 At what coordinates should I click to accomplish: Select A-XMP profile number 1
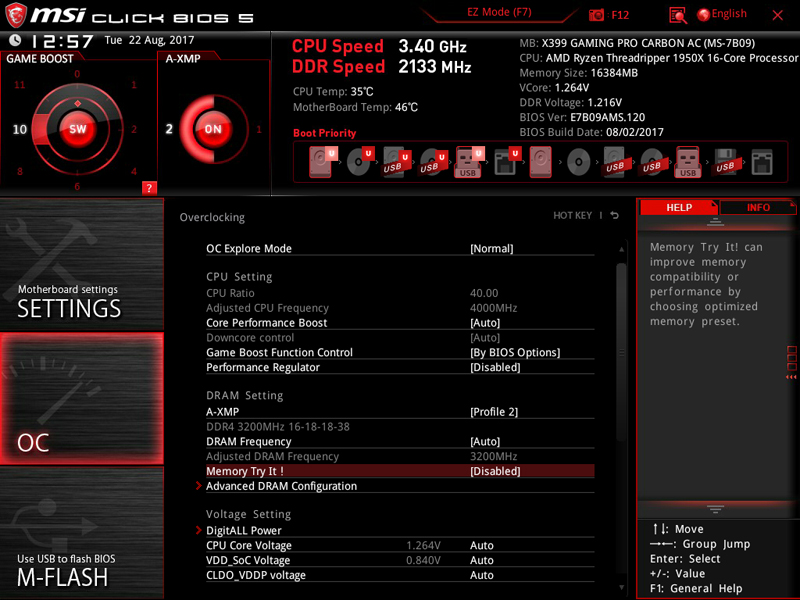click(x=259, y=129)
